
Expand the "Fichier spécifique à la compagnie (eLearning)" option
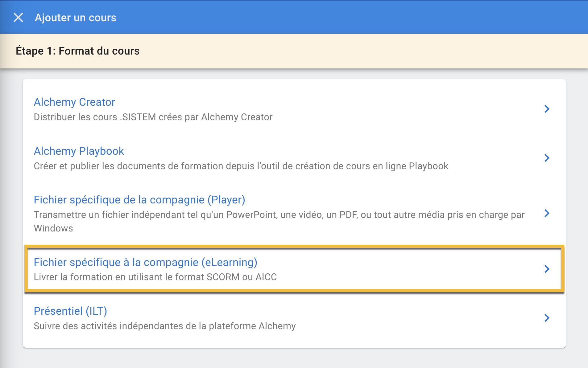pyautogui.click(x=146, y=262)
